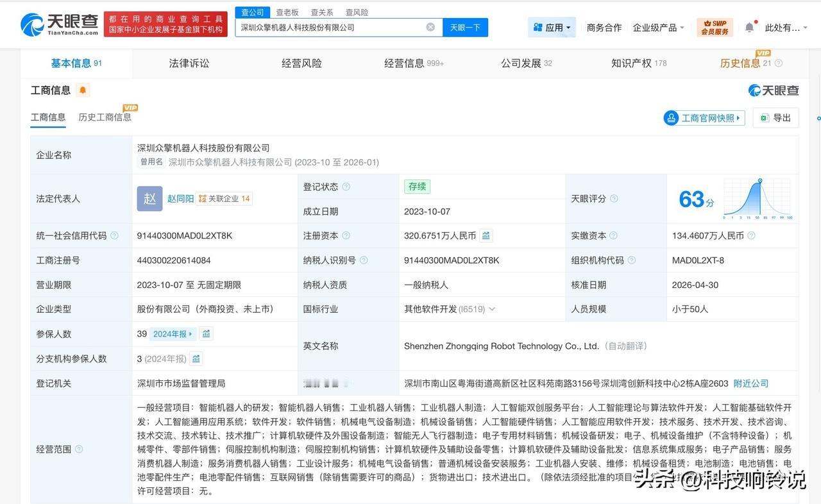Open help icon next to 经营范围
This screenshot has width=821, height=504.
click(x=79, y=449)
